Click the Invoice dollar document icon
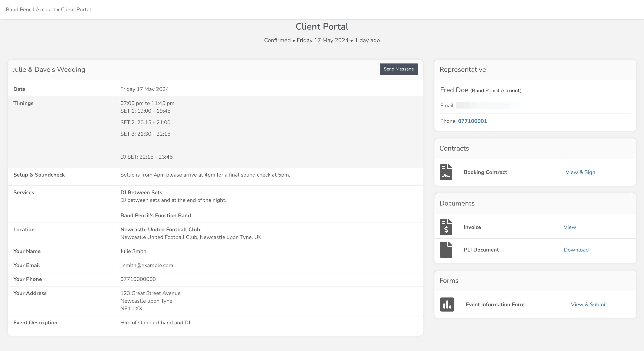Image resolution: width=644 pixels, height=351 pixels. (446, 227)
